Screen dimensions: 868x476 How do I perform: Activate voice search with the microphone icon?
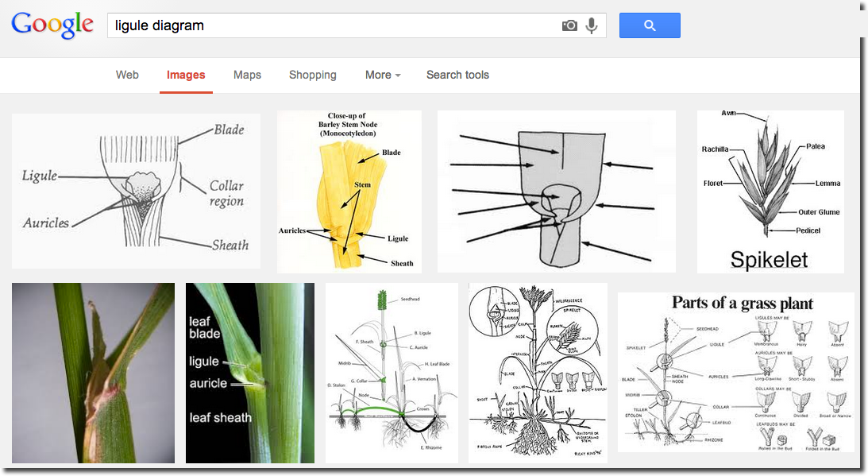click(x=591, y=25)
